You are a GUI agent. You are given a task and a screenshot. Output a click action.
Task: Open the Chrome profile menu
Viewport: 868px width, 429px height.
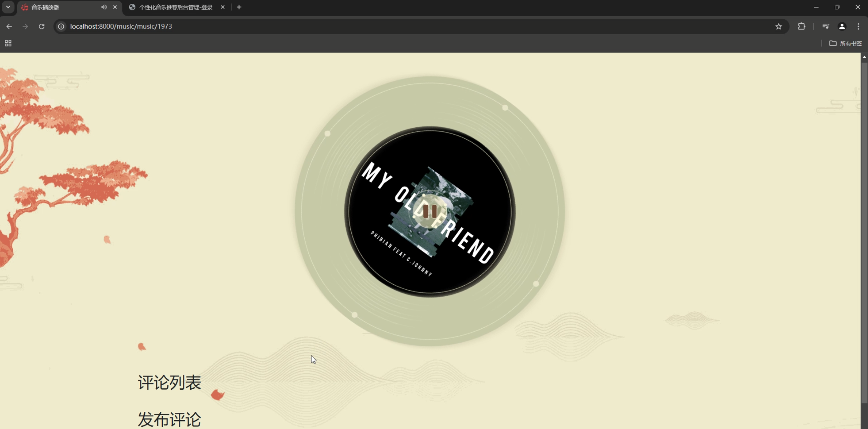click(x=842, y=26)
